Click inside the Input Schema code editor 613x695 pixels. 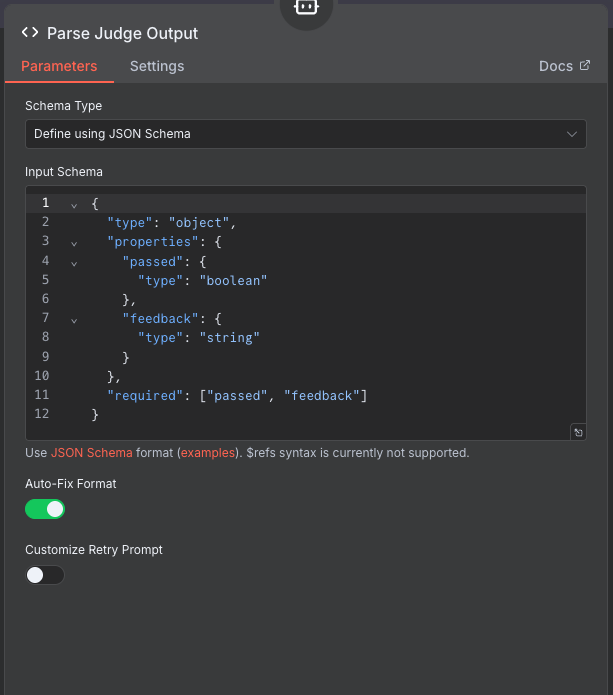[x=306, y=313]
